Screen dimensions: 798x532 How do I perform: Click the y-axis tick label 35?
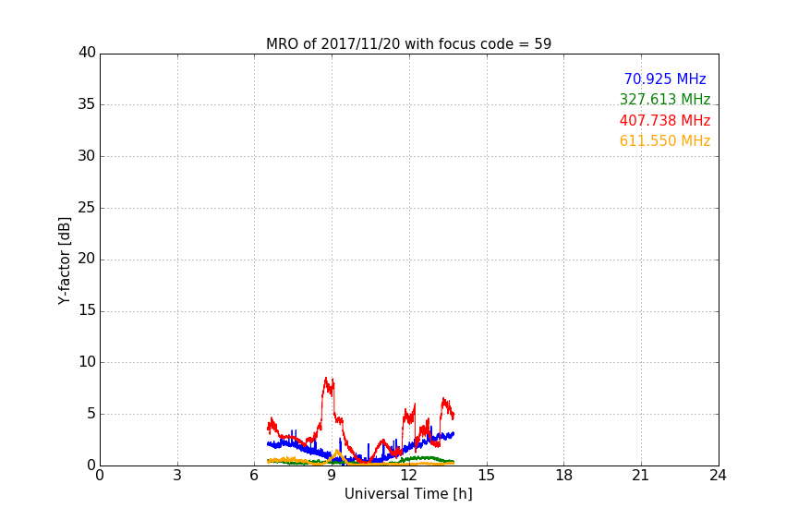click(87, 104)
